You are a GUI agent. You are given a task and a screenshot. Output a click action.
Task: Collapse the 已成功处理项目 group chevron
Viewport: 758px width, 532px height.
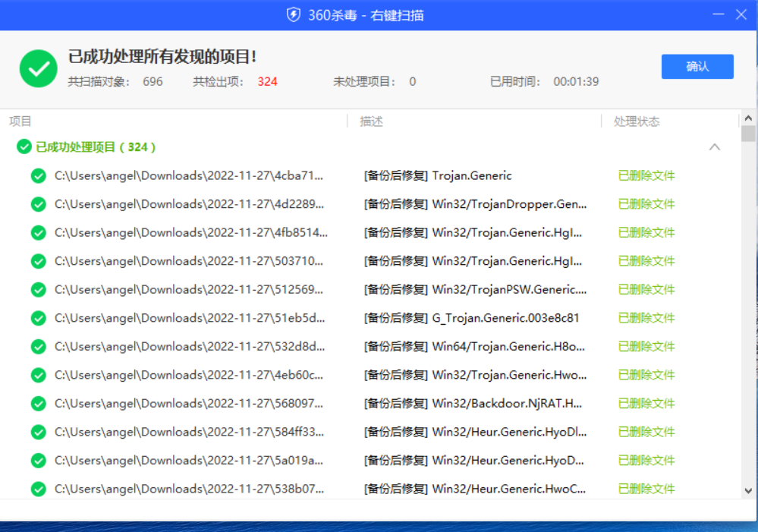pos(715,147)
